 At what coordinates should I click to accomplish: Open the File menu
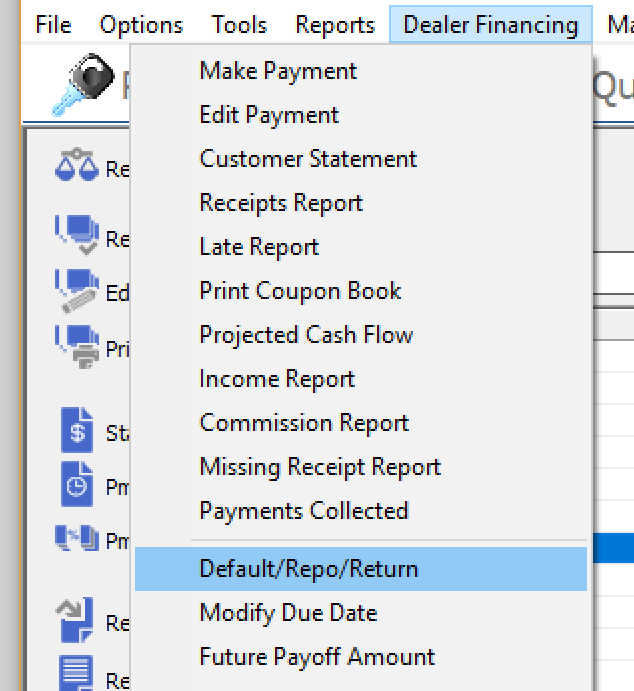coord(53,25)
